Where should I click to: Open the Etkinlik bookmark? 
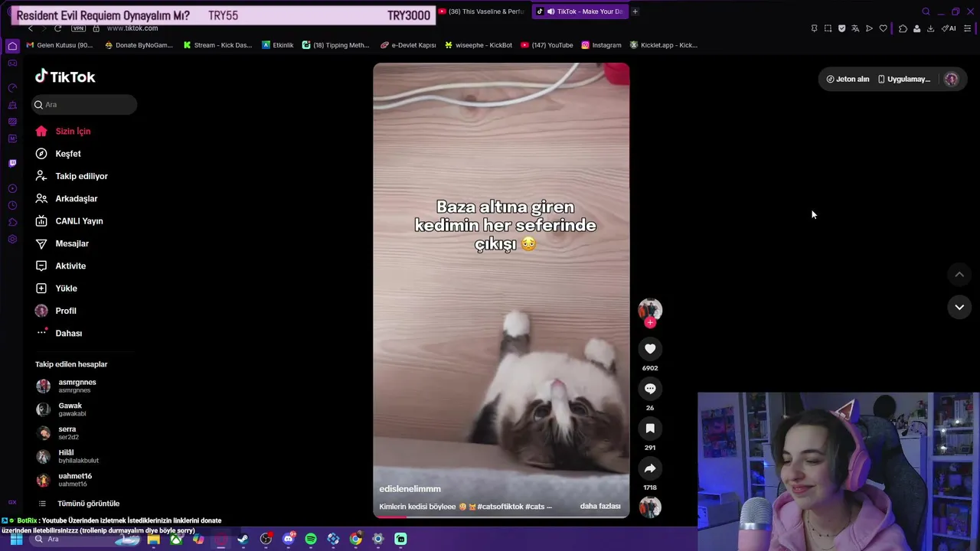coord(278,45)
